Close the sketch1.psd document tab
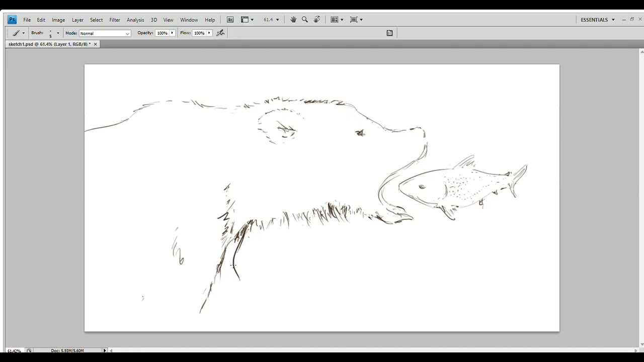Screen dimensions: 644x362 point(95,44)
